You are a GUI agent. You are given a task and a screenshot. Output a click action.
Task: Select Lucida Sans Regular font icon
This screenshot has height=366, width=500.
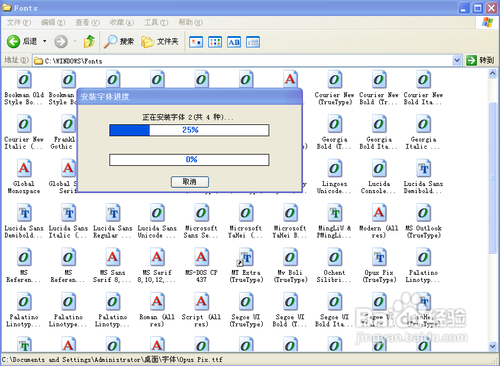pos(113,213)
